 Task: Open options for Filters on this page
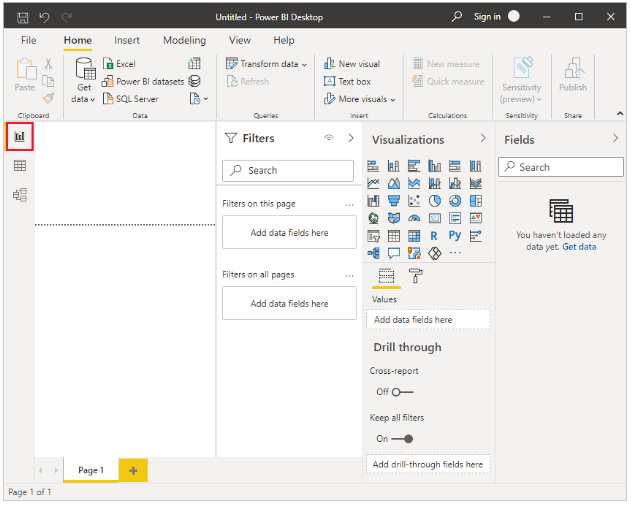point(349,205)
